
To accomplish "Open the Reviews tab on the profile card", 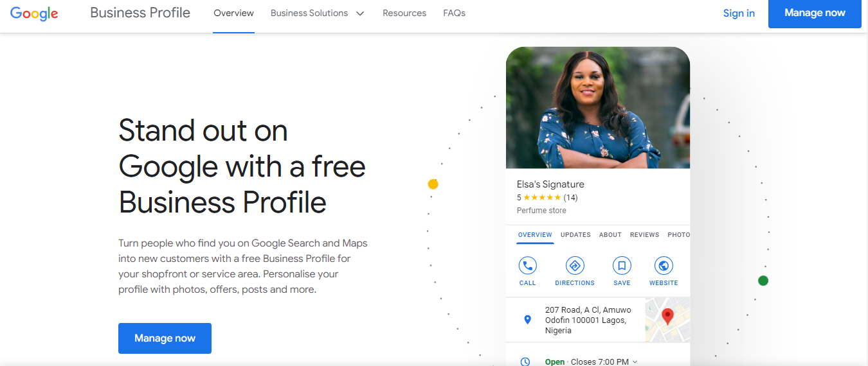I will [644, 235].
